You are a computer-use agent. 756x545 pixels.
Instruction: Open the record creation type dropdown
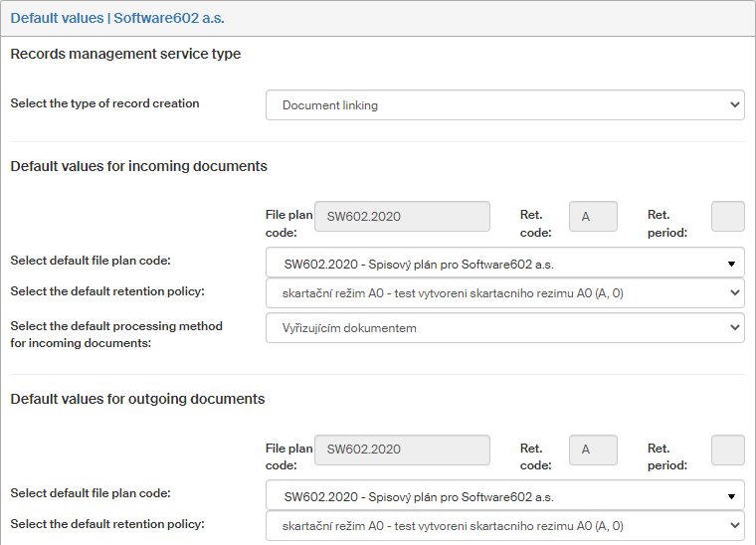(504, 105)
